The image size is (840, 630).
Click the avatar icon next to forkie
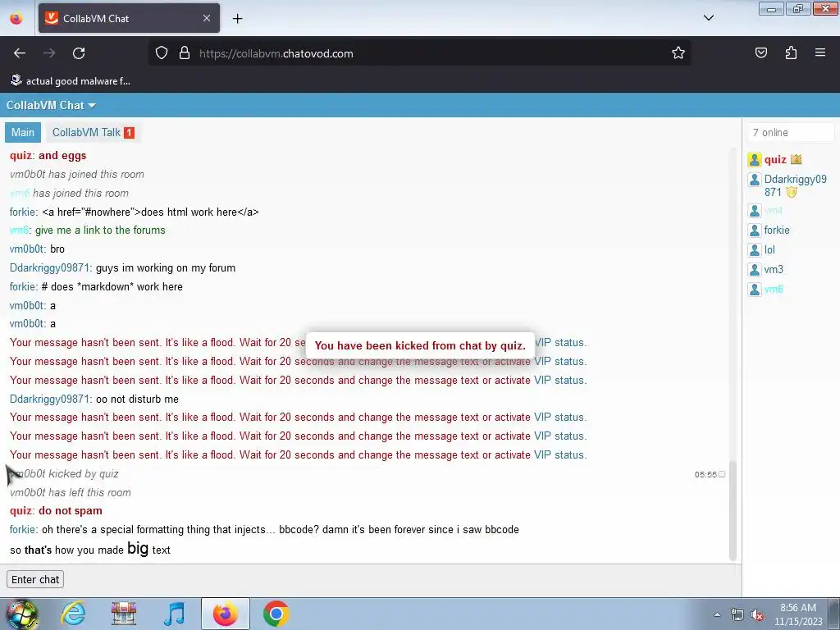pyautogui.click(x=755, y=231)
